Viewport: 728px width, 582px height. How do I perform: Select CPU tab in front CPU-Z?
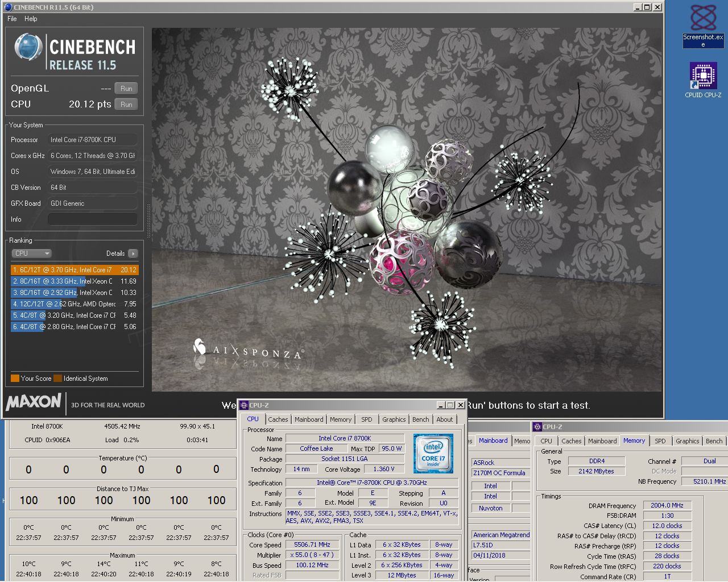253,419
